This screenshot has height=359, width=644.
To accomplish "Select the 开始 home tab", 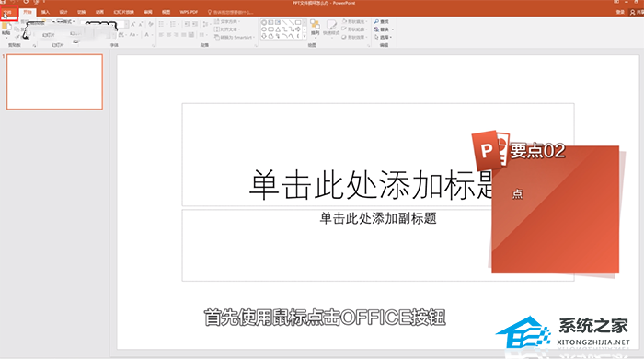I will [x=28, y=12].
